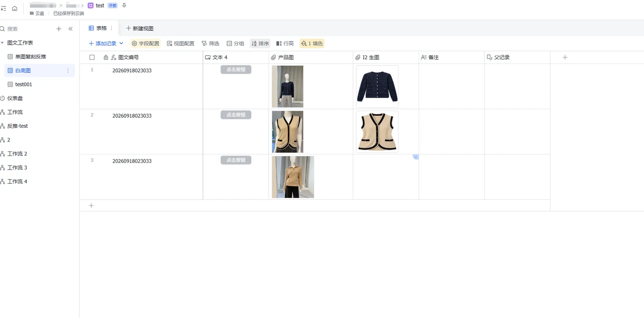Screen dimensions: 644x318
Task: Click the 产品图 column header
Action: tap(311, 57)
